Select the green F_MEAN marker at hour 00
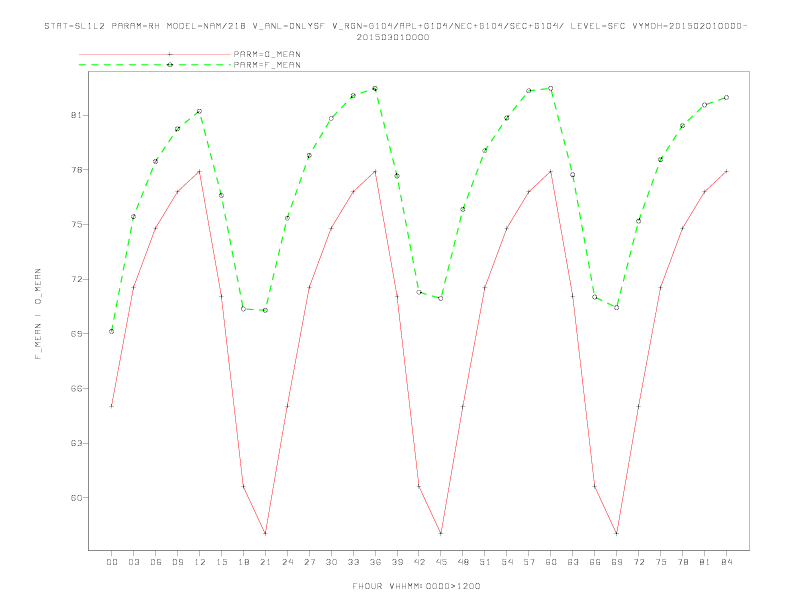Screen dimensions: 792x612 (x=112, y=331)
